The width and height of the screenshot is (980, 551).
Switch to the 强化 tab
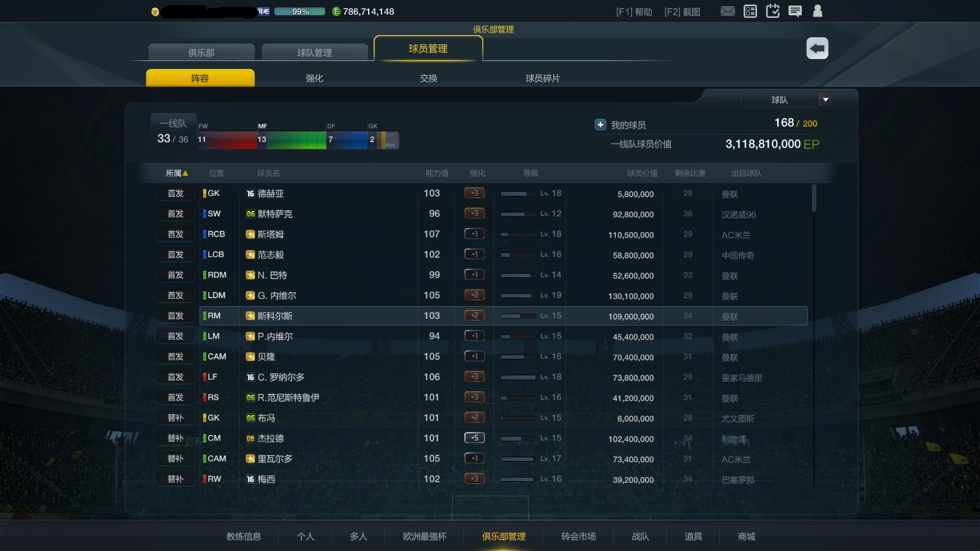(314, 78)
